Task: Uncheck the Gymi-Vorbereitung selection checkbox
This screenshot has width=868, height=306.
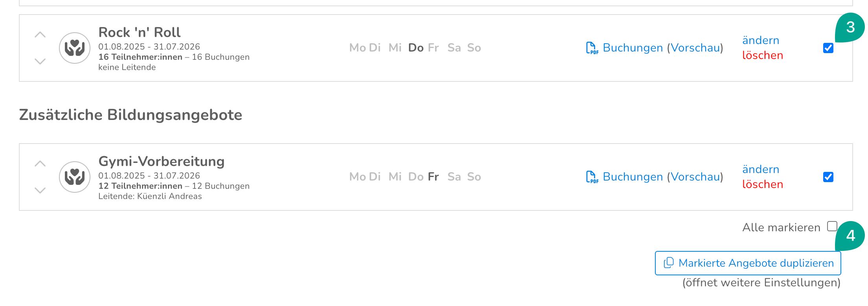Action: click(x=828, y=177)
